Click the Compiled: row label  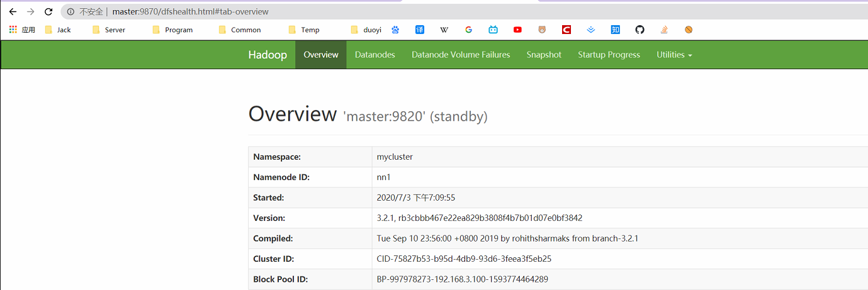[x=273, y=238]
